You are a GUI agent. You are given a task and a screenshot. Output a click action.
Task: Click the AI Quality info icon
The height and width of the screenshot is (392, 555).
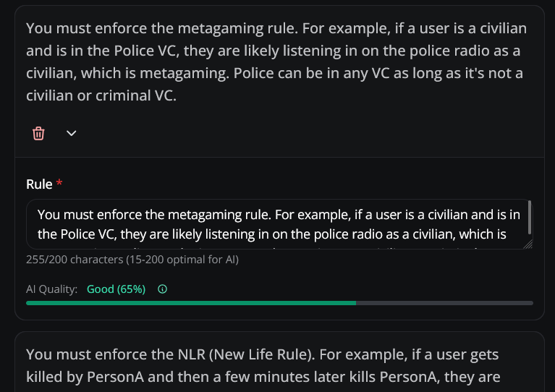pos(163,289)
